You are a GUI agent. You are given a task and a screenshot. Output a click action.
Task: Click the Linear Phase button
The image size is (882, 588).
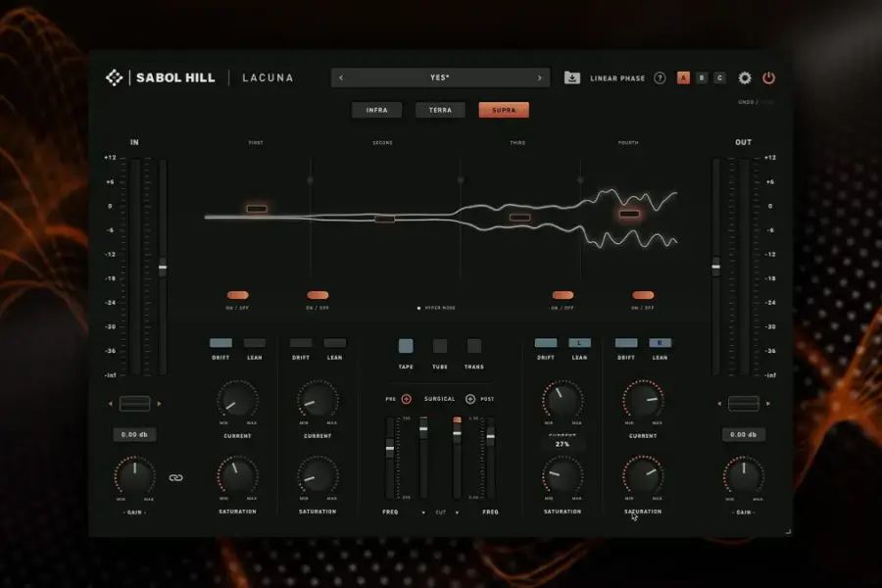click(x=617, y=78)
